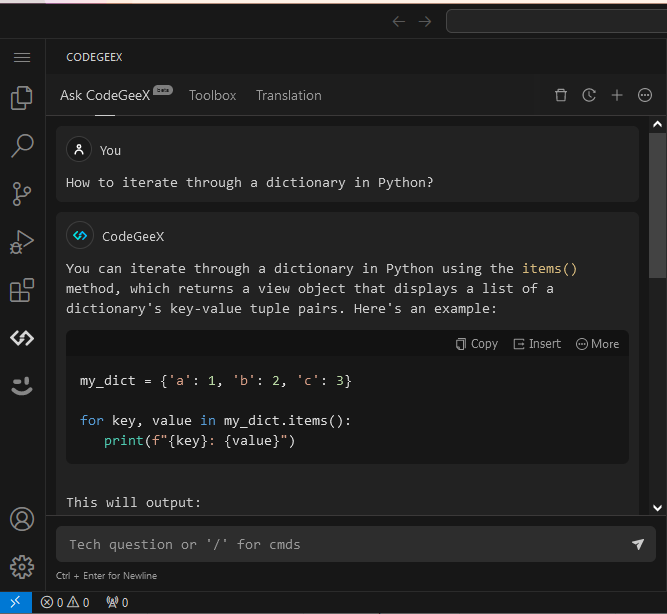Click the command center search box
667x614 pixels.
(556, 21)
